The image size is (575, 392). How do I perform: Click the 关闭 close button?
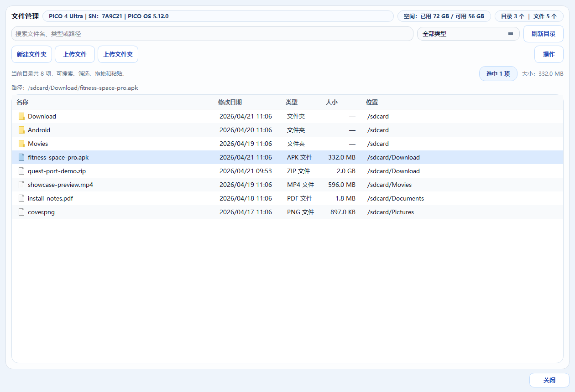549,380
